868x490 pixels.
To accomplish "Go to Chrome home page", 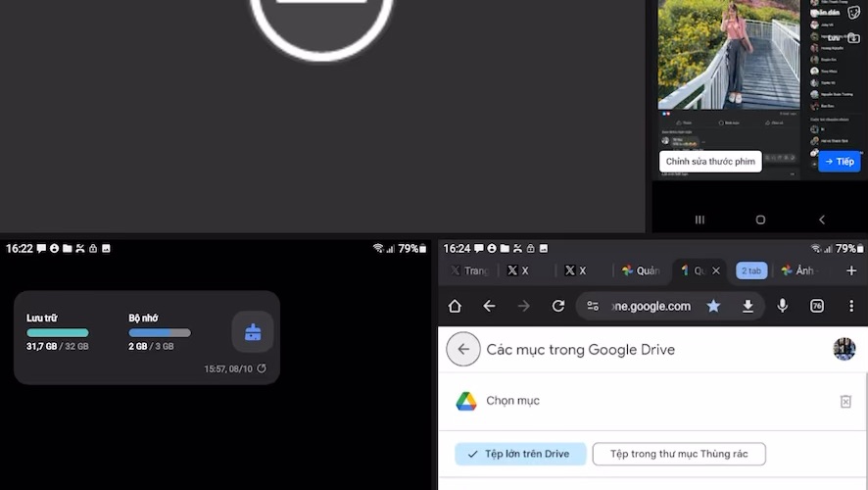I will (x=455, y=306).
